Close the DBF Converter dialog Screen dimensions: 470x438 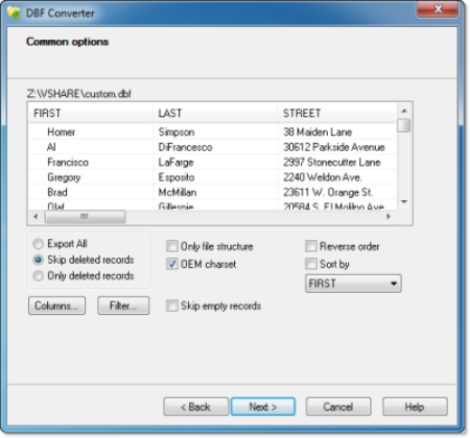pos(438,9)
